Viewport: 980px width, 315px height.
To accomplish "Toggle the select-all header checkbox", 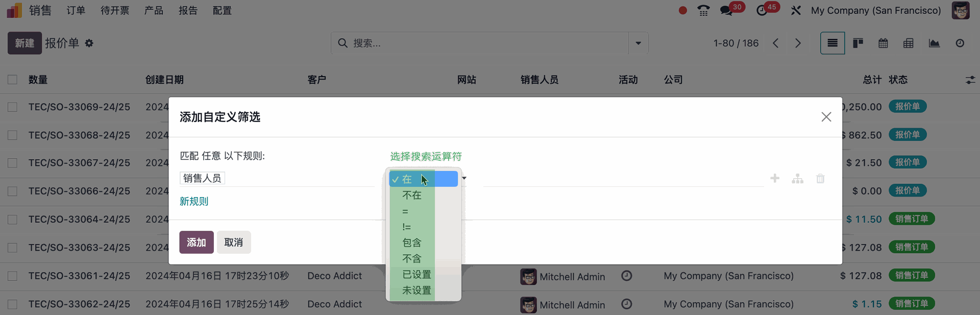I will (13, 80).
